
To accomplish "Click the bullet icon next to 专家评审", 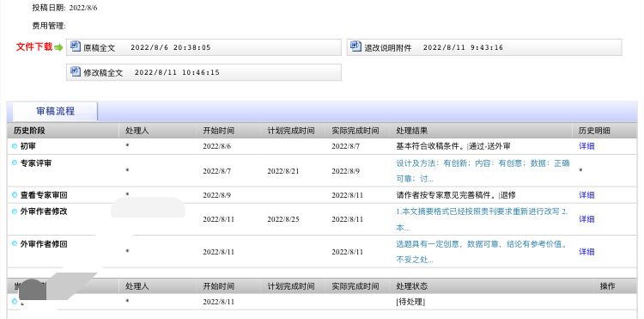I will pyautogui.click(x=15, y=163).
